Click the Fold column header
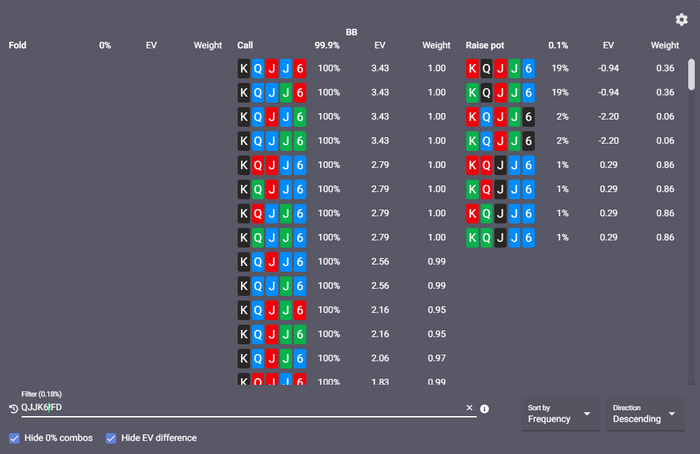The width and height of the screenshot is (700, 454). pyautogui.click(x=18, y=45)
